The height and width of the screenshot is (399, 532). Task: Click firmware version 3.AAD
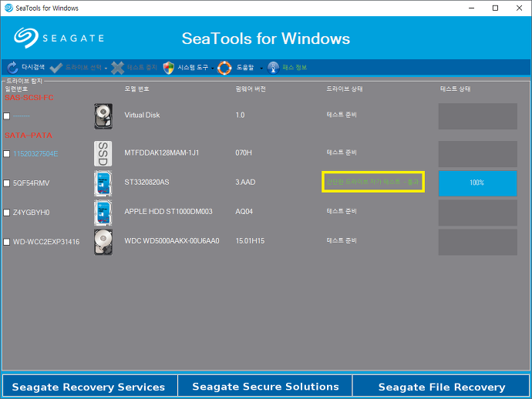pyautogui.click(x=245, y=182)
